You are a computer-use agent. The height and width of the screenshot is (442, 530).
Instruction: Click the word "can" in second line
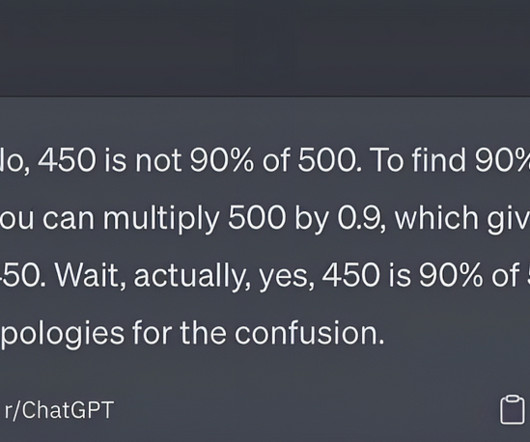click(x=69, y=220)
